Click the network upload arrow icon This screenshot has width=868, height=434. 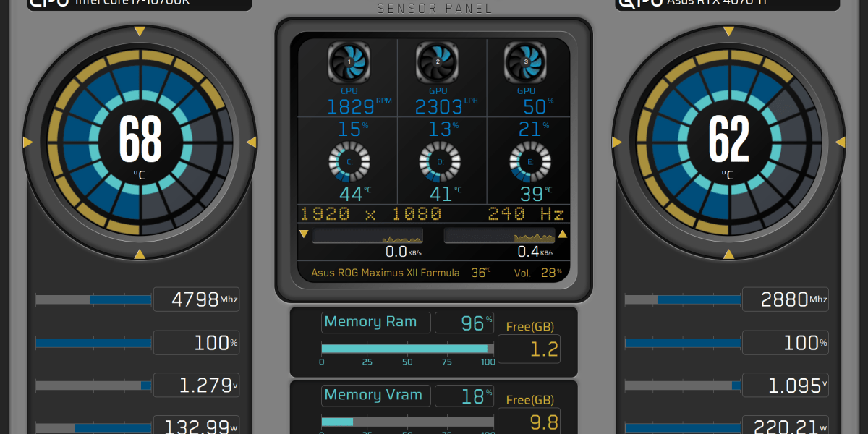click(562, 234)
